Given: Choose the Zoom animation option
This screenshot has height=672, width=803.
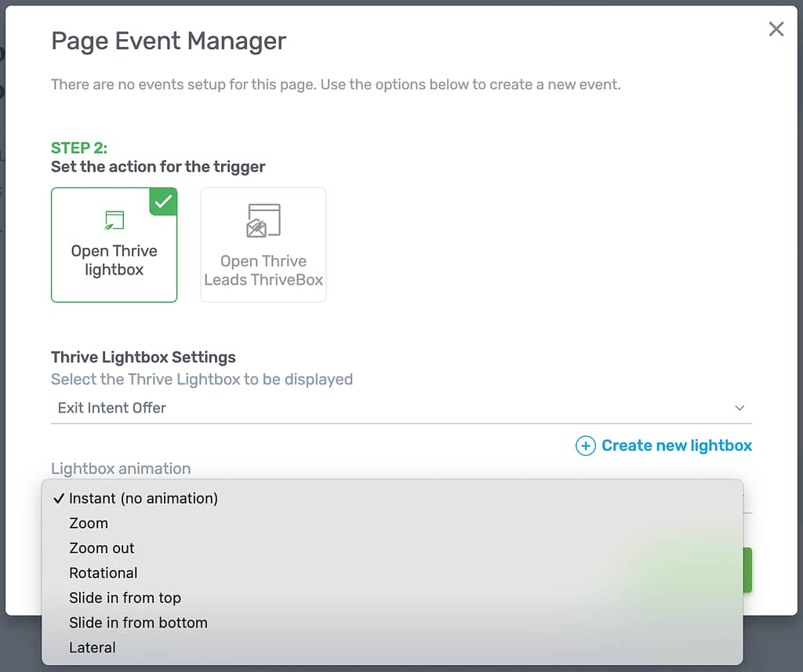Looking at the screenshot, I should [392, 524].
